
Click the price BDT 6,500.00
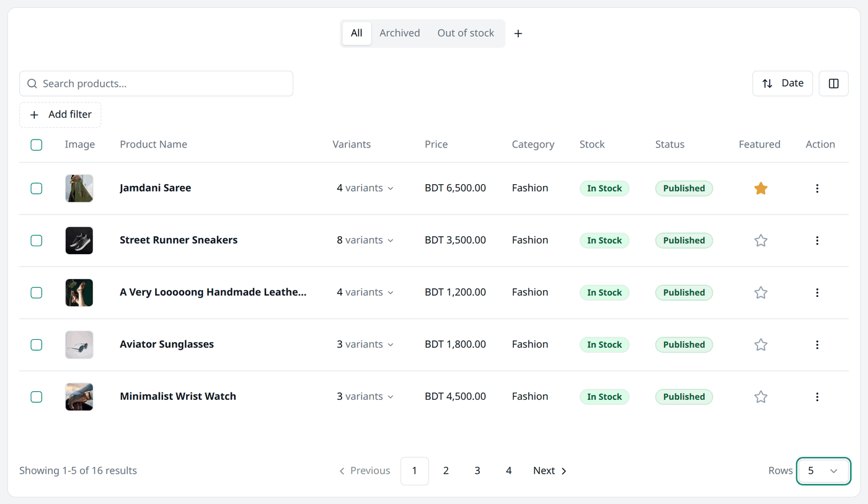[455, 188]
